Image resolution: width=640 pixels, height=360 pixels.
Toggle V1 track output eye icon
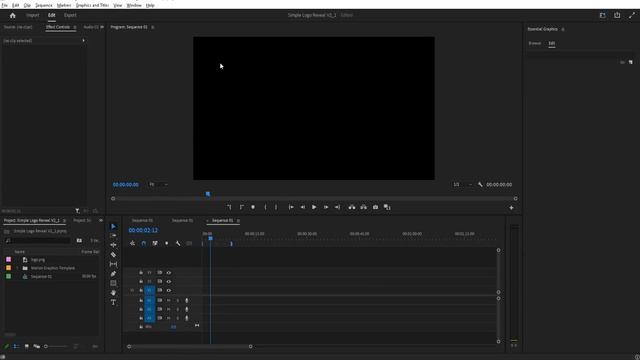[x=169, y=291]
